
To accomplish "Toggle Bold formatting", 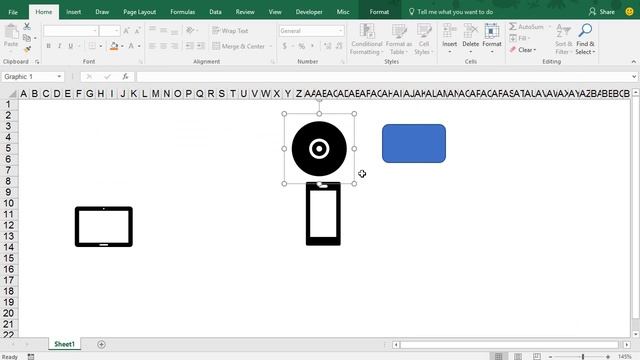I will point(49,46).
